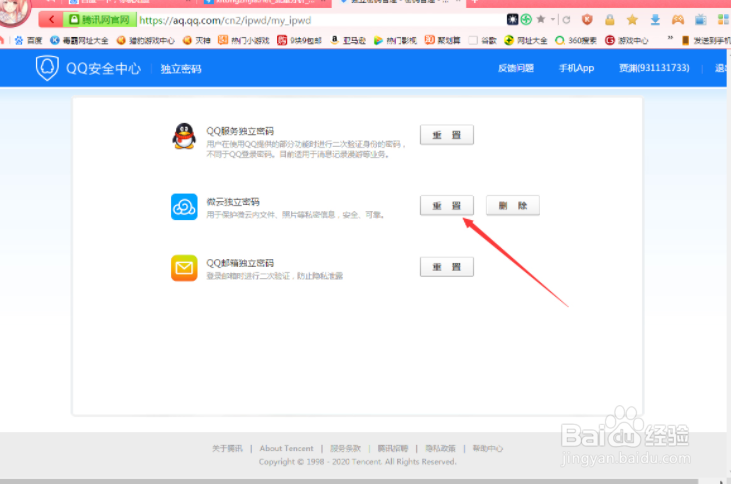Screen dimensions: 731x484
Task: Open the 网址大全 bookmark
Action: coord(526,41)
